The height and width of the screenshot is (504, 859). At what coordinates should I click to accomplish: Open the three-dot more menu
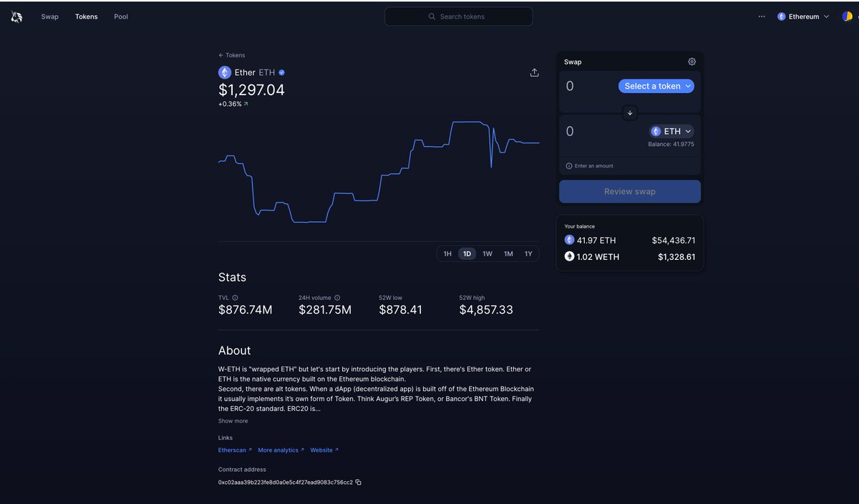762,16
